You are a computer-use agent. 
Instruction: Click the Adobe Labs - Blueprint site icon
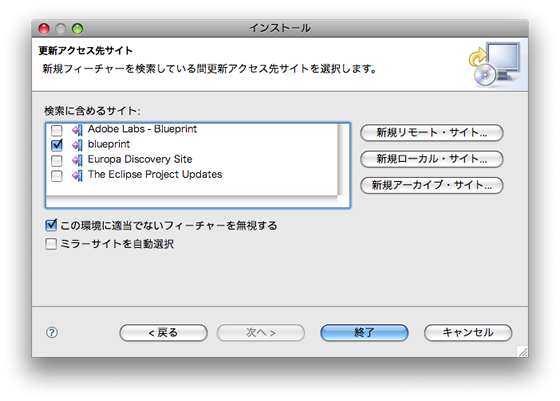tap(78, 130)
